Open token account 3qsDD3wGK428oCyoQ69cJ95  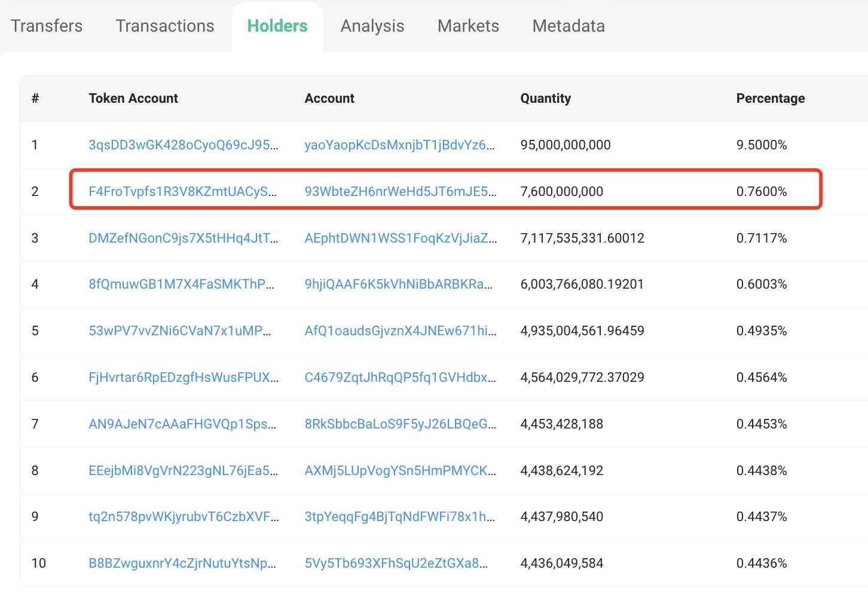pos(183,145)
